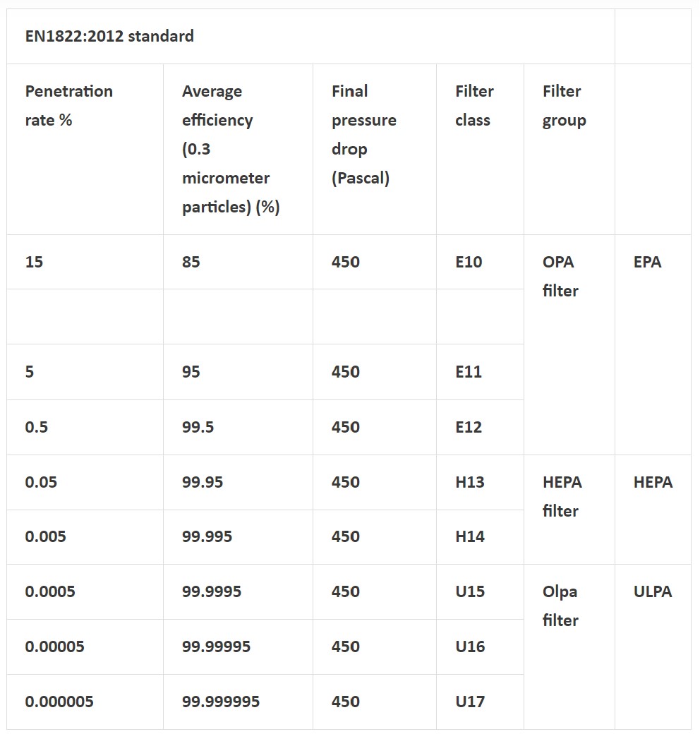Select the U17 filter class cell

pos(470,702)
